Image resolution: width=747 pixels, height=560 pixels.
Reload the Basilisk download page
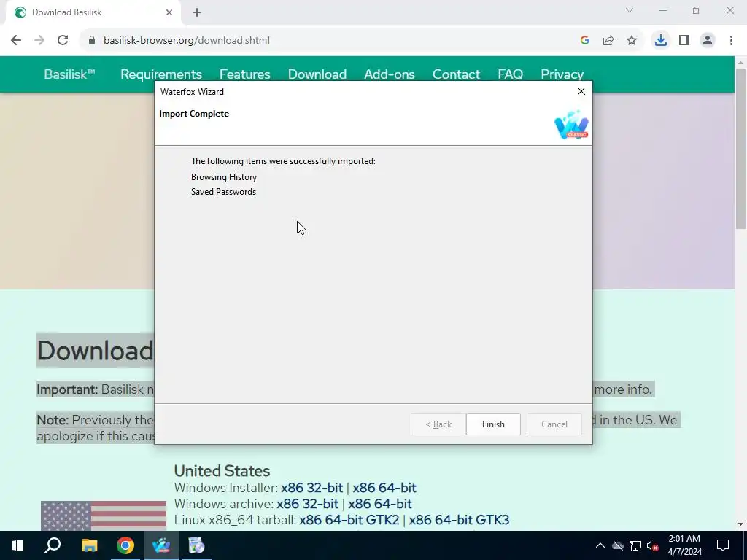pyautogui.click(x=63, y=40)
